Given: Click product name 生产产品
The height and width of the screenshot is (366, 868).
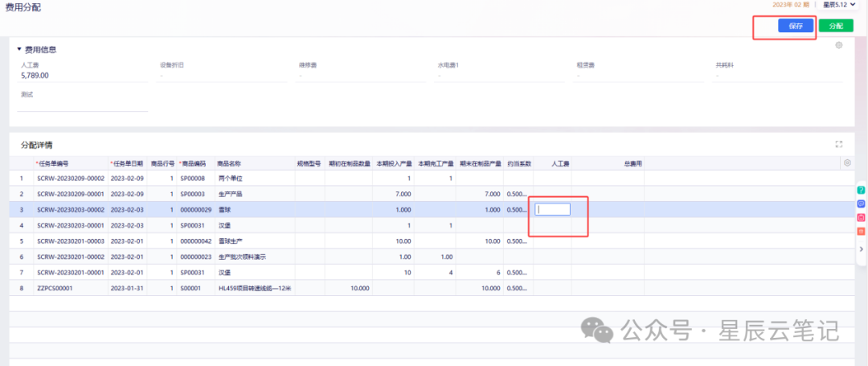Looking at the screenshot, I should 231,194.
